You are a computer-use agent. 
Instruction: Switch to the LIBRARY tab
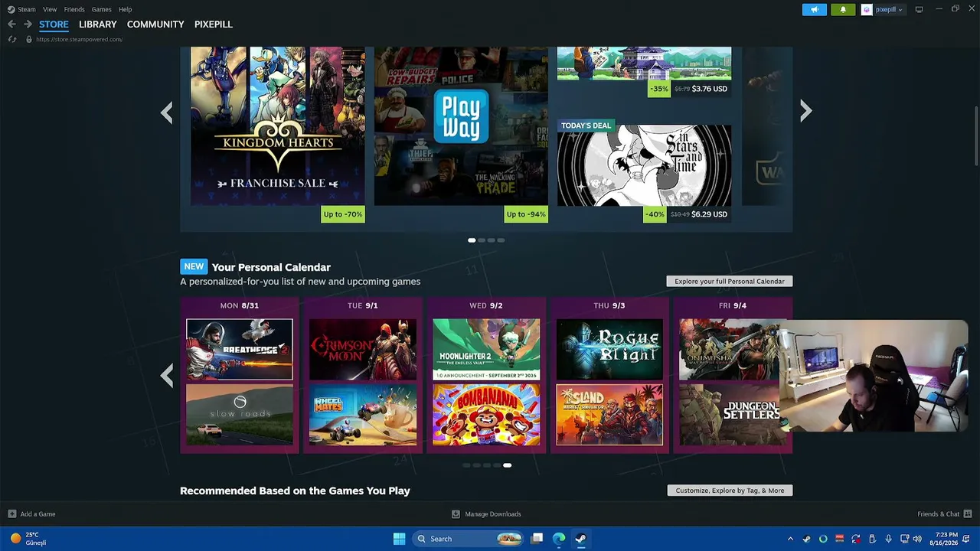click(x=98, y=24)
